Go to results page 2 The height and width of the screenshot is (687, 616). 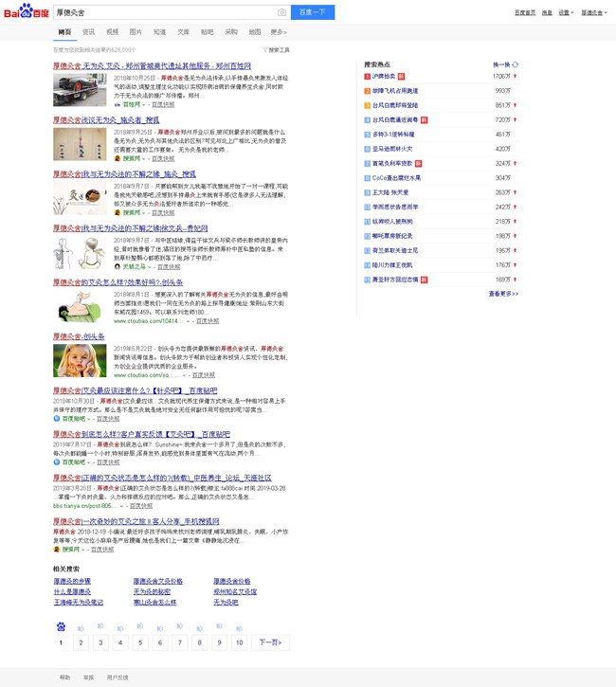tap(81, 642)
